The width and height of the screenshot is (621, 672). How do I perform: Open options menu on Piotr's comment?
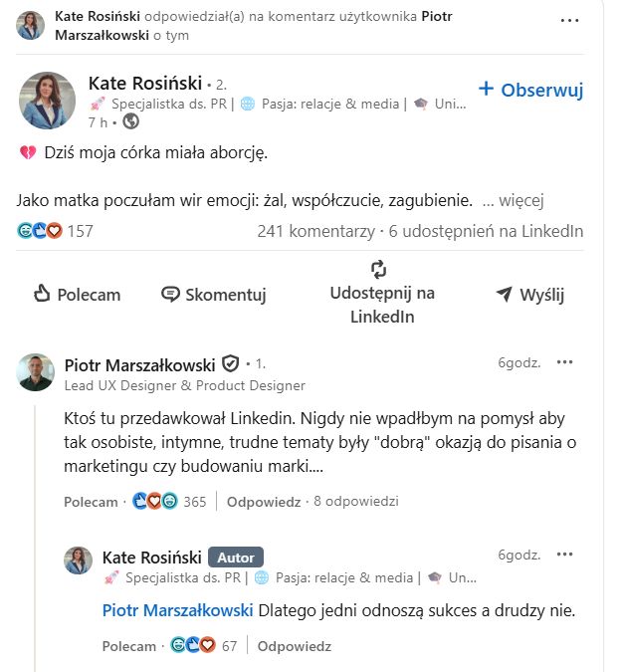coord(565,362)
